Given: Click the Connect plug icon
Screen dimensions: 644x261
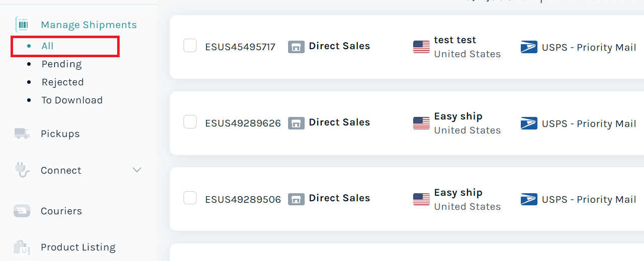Looking at the screenshot, I should (x=22, y=170).
